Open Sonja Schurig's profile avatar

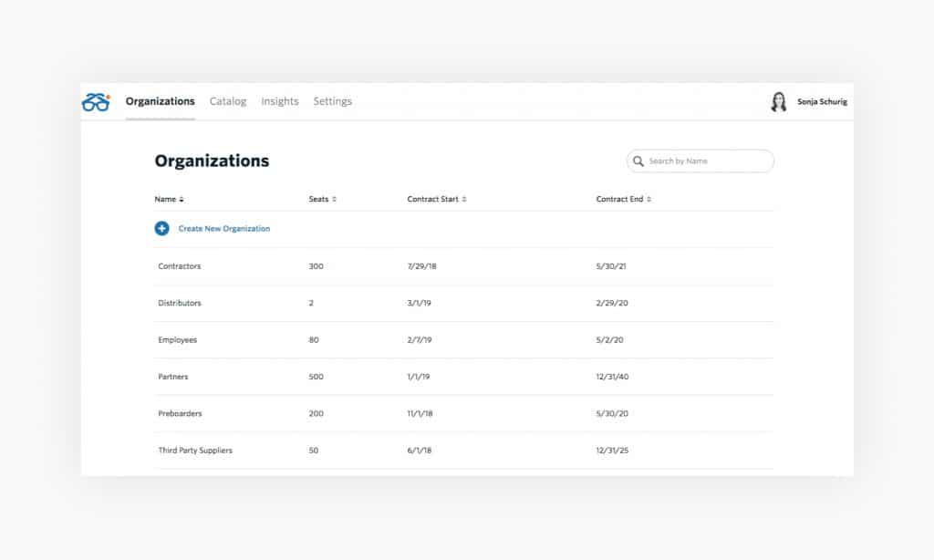[779, 102]
